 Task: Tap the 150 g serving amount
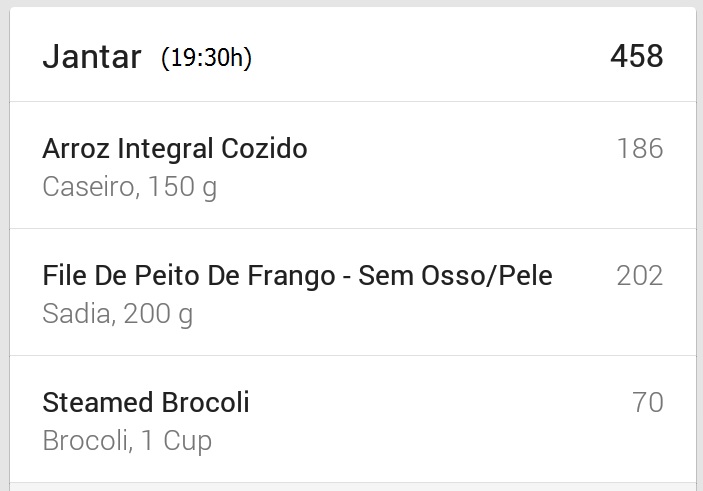pyautogui.click(x=182, y=187)
